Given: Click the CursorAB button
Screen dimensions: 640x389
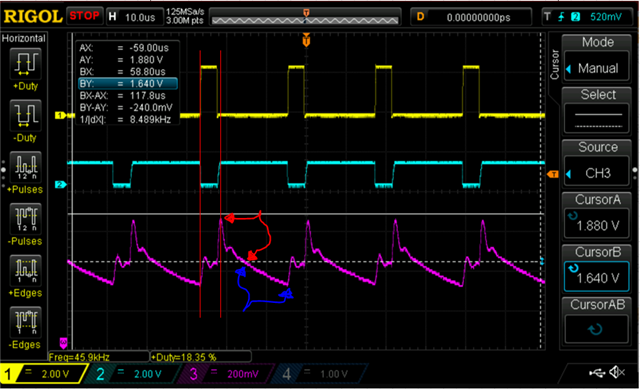Looking at the screenshot, I should pos(597,322).
